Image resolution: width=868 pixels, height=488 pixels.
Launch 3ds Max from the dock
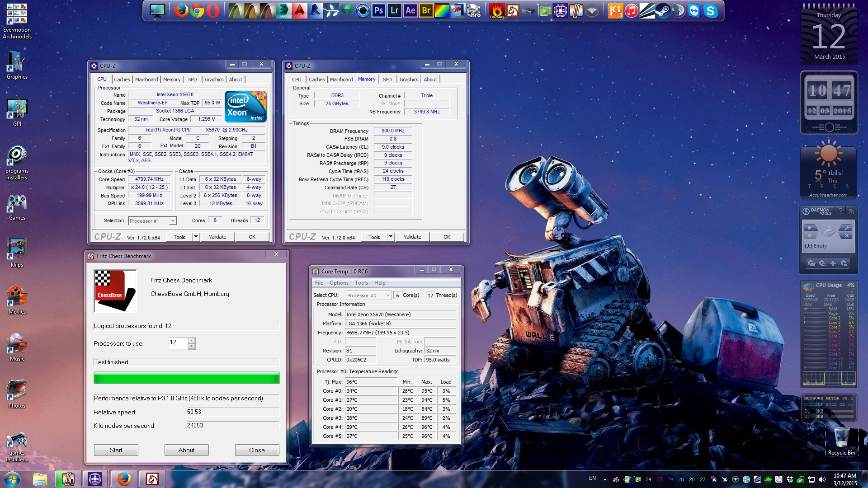click(283, 11)
